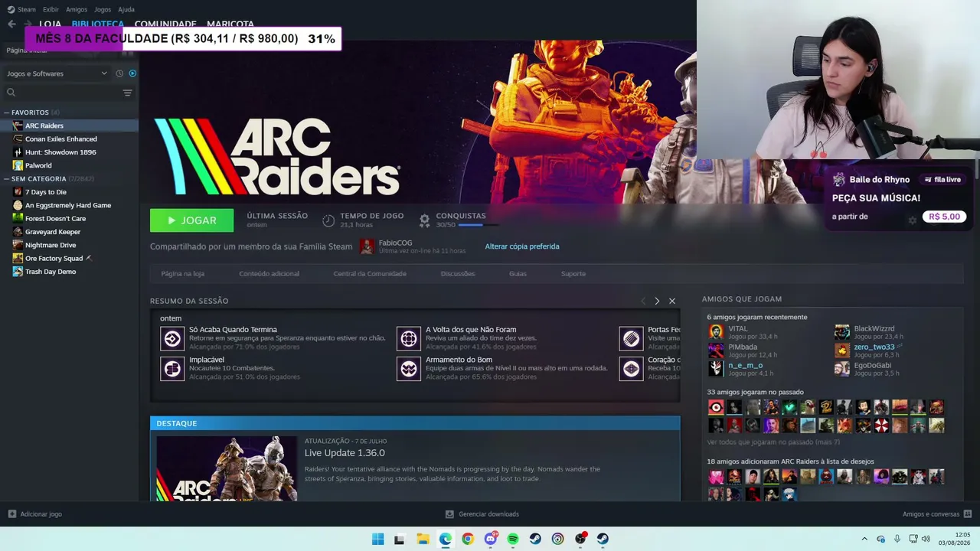
Task: Open the Guias tab
Action: point(518,273)
